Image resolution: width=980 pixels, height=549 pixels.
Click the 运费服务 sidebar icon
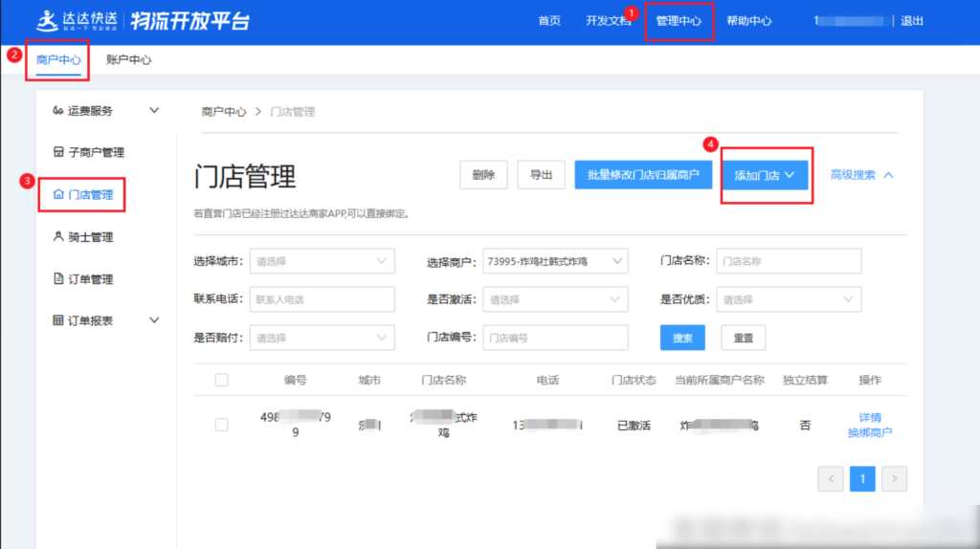tap(58, 111)
